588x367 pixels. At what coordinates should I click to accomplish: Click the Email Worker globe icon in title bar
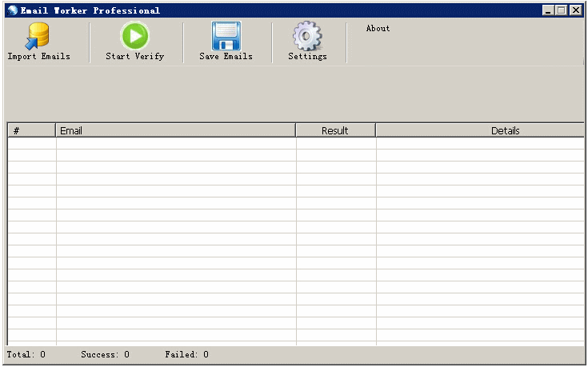click(12, 10)
